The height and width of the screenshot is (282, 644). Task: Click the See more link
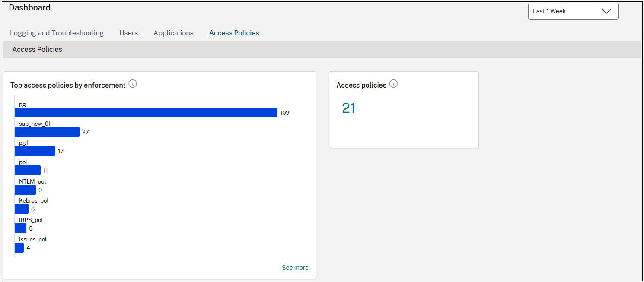295,268
